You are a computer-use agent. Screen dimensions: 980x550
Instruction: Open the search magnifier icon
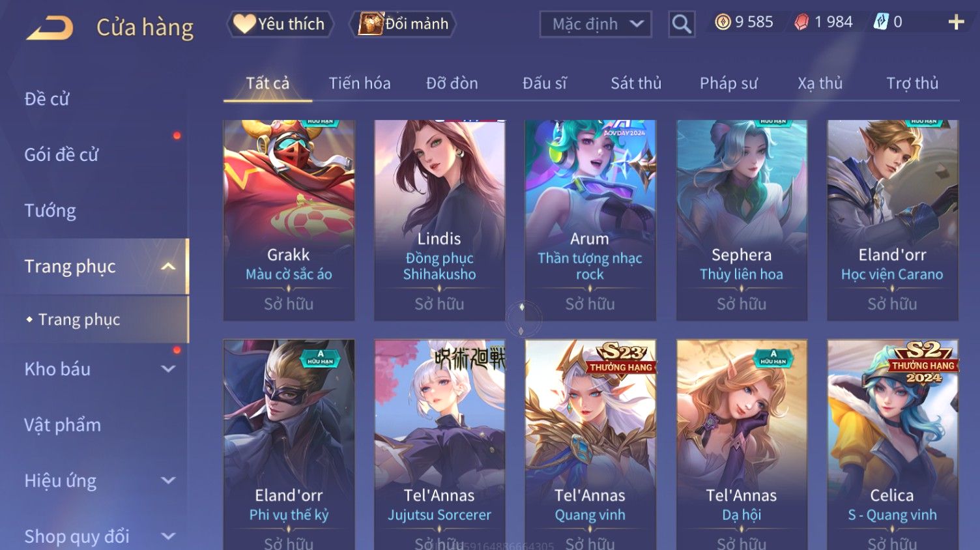(682, 24)
